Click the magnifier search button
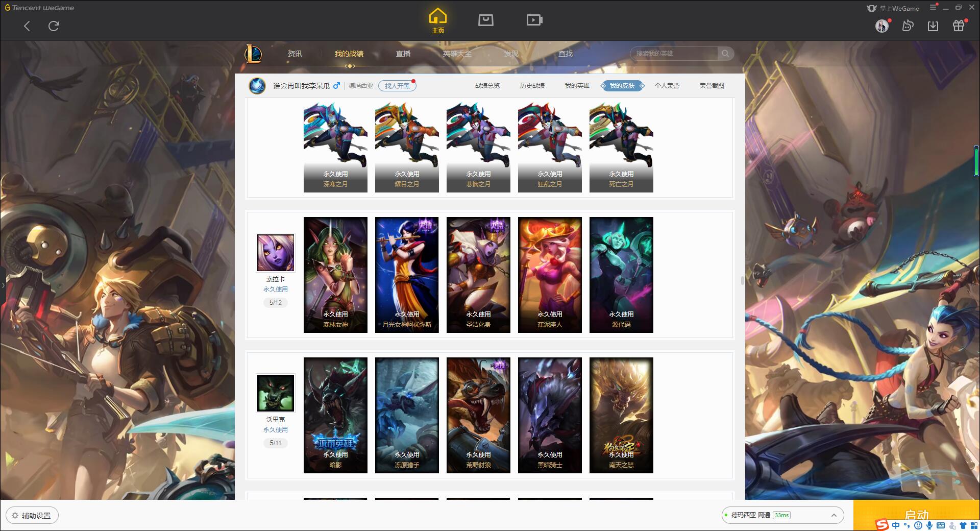 coord(725,54)
